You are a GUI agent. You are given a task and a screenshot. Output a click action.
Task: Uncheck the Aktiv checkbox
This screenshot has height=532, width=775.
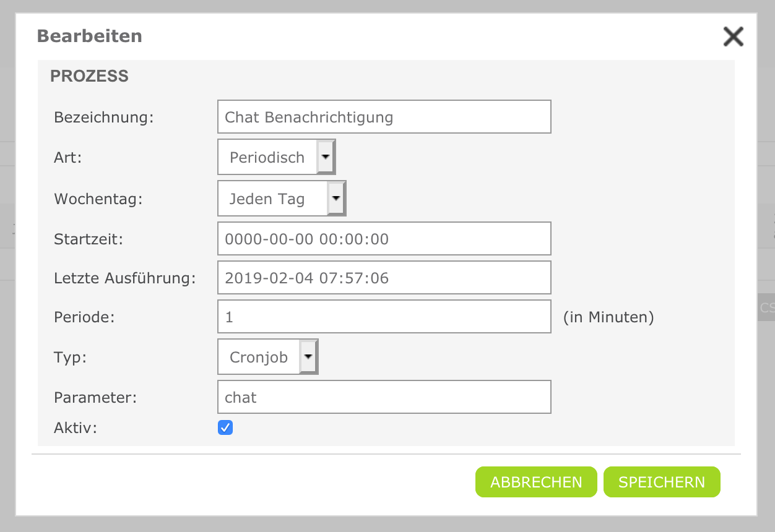[225, 427]
